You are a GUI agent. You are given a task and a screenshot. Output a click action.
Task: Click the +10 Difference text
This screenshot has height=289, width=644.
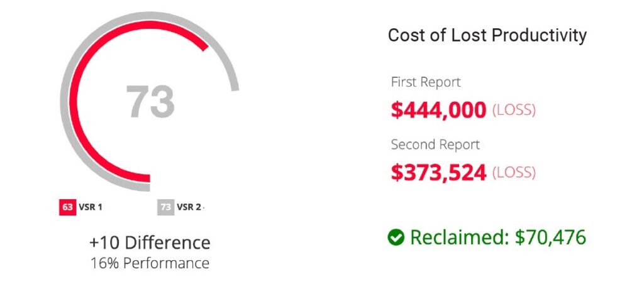tap(150, 243)
